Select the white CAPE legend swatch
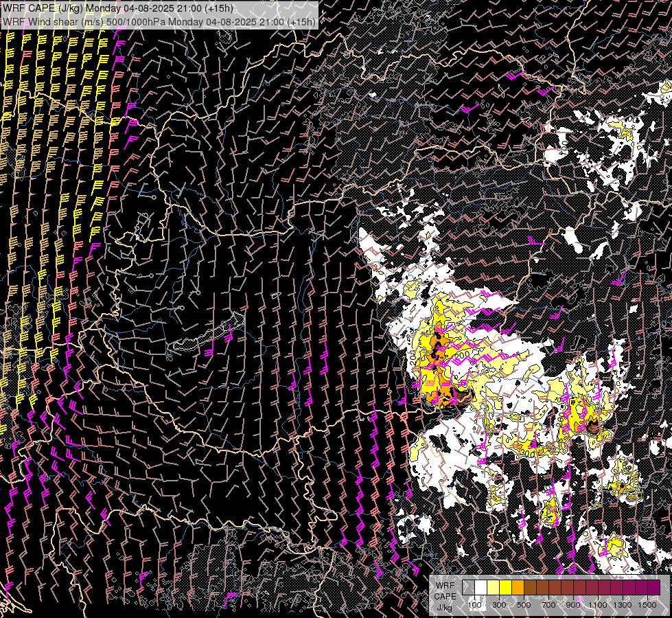 pyautogui.click(x=481, y=588)
